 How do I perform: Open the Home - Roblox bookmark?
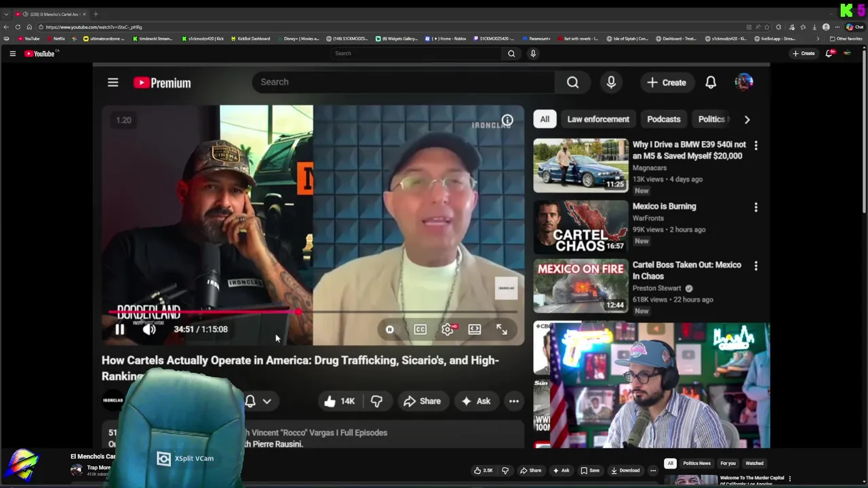click(446, 39)
